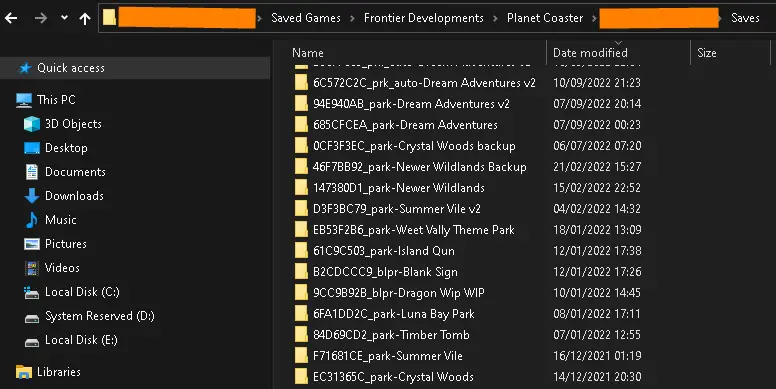
Task: Click Saved Games breadcrumb segment
Action: pos(306,18)
